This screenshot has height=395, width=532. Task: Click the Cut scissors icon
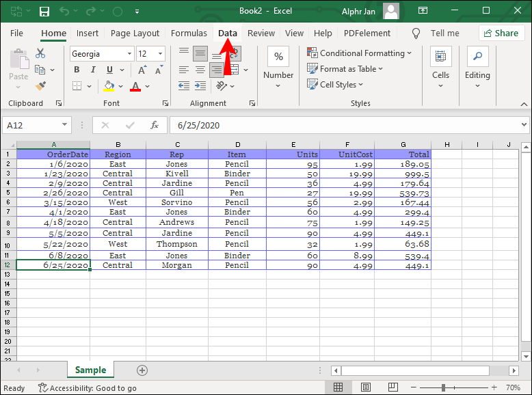[x=40, y=53]
